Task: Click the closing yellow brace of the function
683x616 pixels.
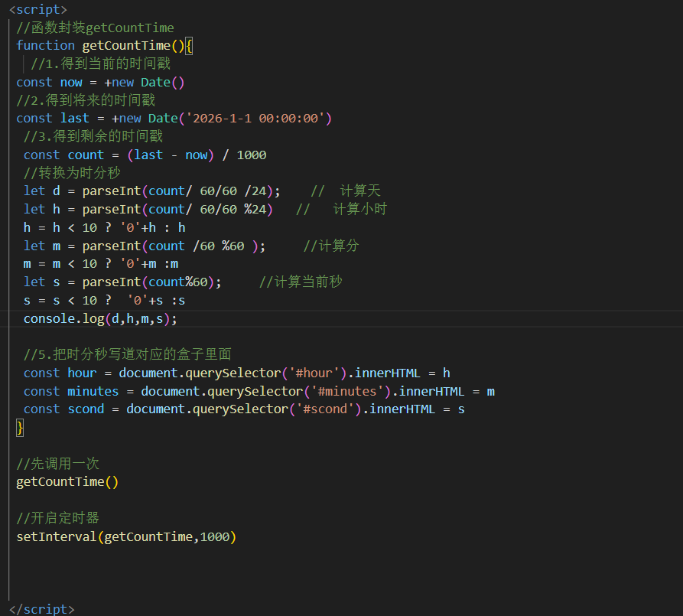Action: tap(20, 428)
